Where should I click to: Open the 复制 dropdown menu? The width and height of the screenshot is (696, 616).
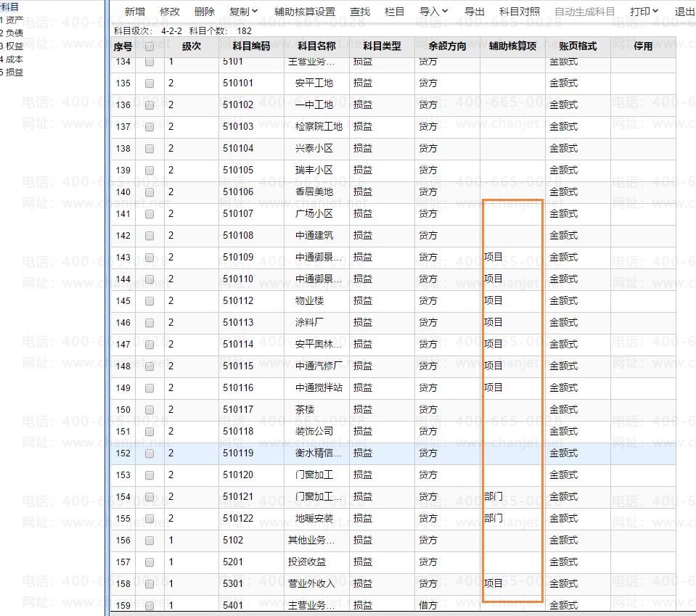[x=243, y=12]
